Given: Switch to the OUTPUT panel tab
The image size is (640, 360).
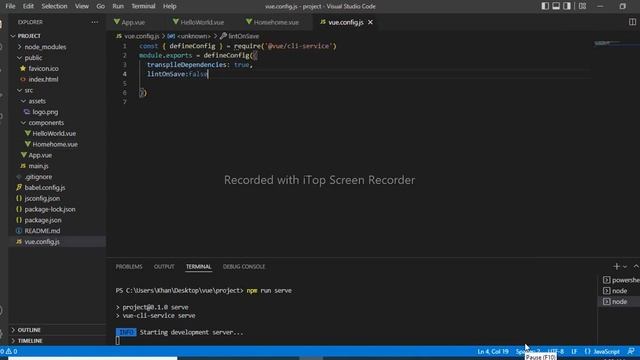Looking at the screenshot, I should coord(164,267).
